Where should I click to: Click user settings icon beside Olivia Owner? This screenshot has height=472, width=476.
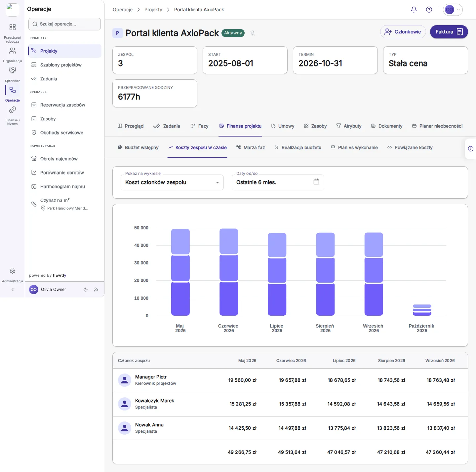pyautogui.click(x=96, y=290)
